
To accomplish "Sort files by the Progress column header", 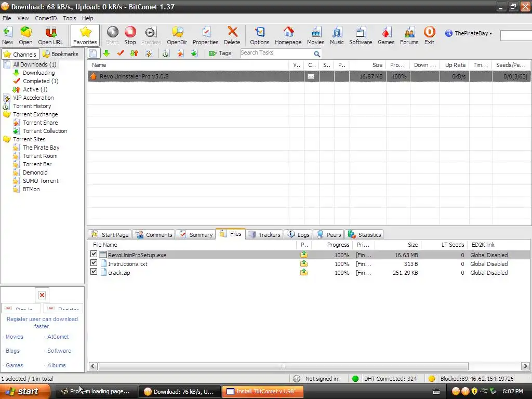I will 332,245.
